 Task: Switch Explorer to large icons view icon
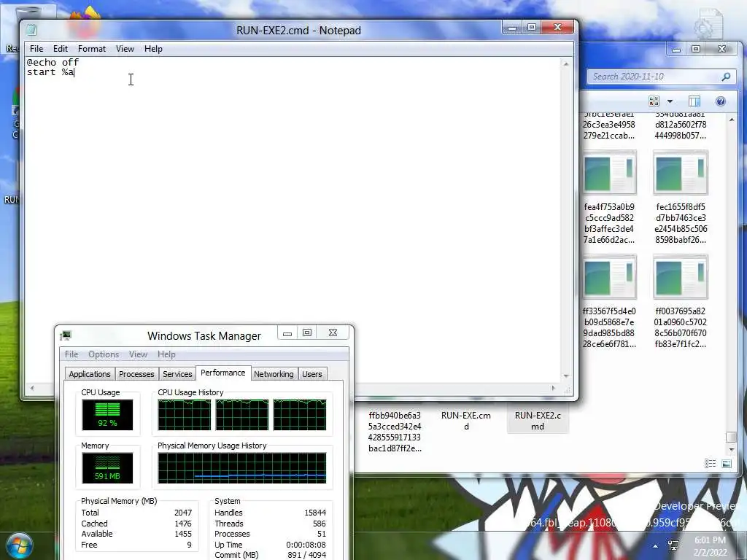tap(727, 463)
